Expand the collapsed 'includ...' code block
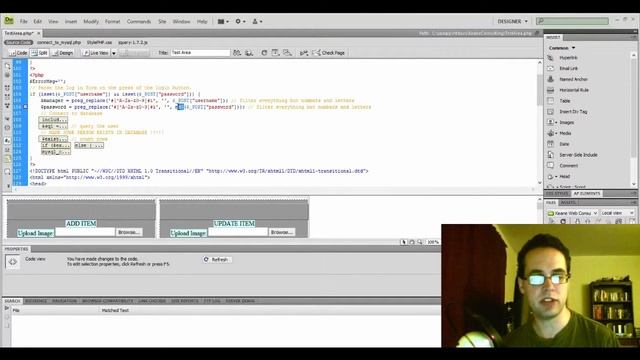 coord(53,120)
